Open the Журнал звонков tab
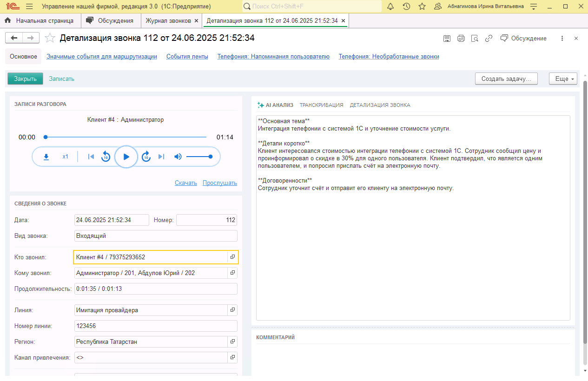 [x=168, y=21]
